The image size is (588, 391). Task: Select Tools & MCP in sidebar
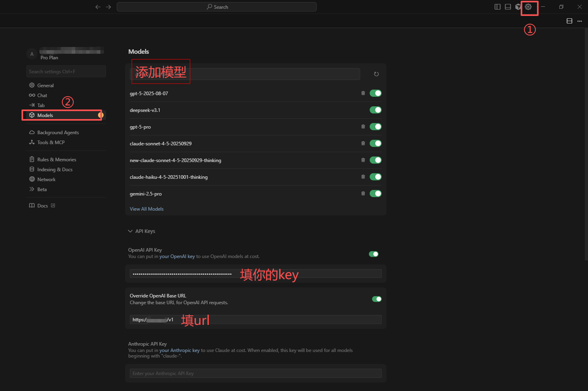coord(51,142)
